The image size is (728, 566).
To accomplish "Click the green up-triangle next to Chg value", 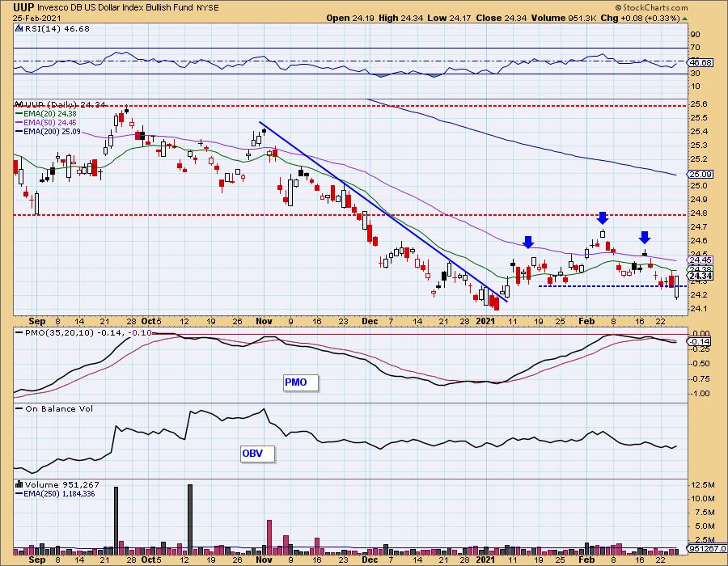I will (x=685, y=19).
